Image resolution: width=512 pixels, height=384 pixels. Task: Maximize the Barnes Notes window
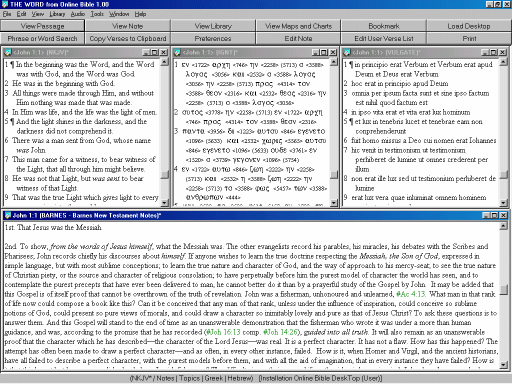(495, 215)
